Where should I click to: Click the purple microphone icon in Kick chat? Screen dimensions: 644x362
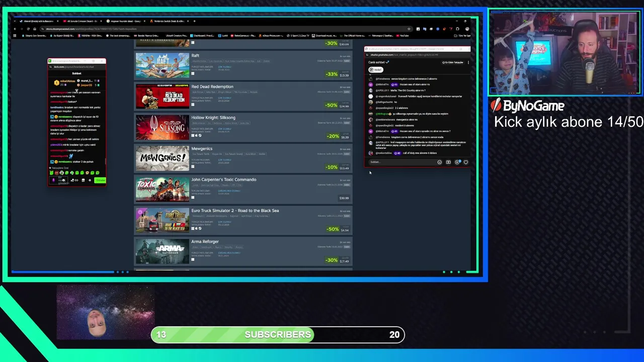(x=53, y=180)
